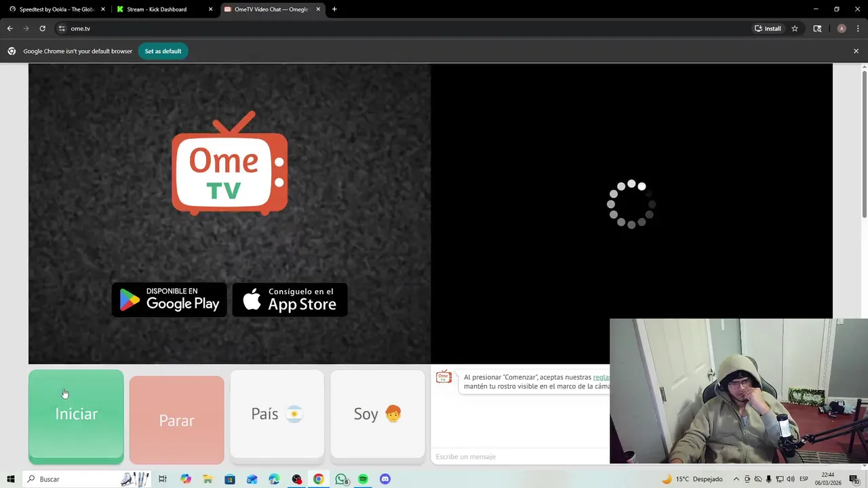Open the Chrome three-dot menu
The height and width of the screenshot is (488, 868).
click(x=859, y=28)
